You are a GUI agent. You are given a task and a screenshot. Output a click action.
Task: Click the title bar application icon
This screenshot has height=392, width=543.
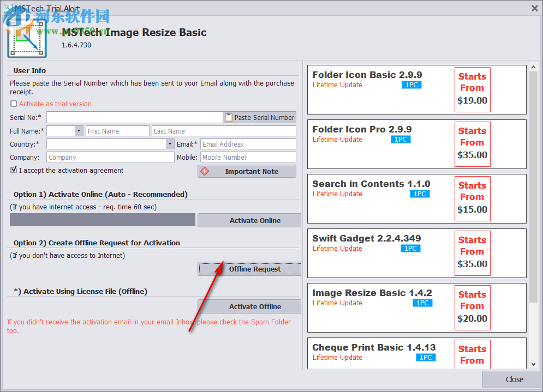tap(8, 8)
